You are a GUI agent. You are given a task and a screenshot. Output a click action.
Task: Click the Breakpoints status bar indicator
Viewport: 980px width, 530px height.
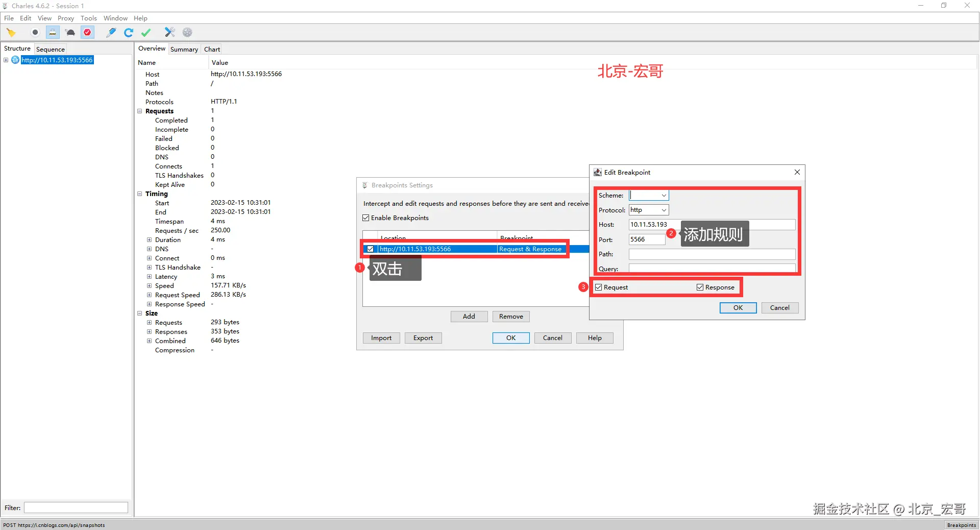[x=961, y=525]
